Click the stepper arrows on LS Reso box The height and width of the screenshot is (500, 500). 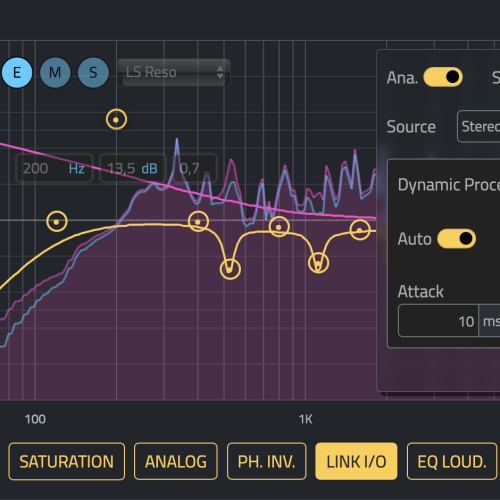pos(220,72)
